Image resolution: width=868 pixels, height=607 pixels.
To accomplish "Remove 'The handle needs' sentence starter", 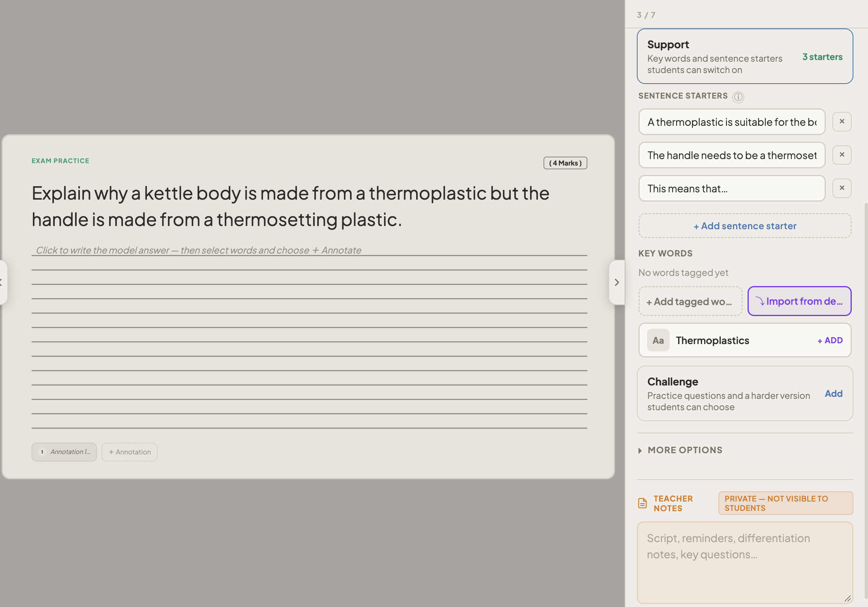I will [x=842, y=155].
